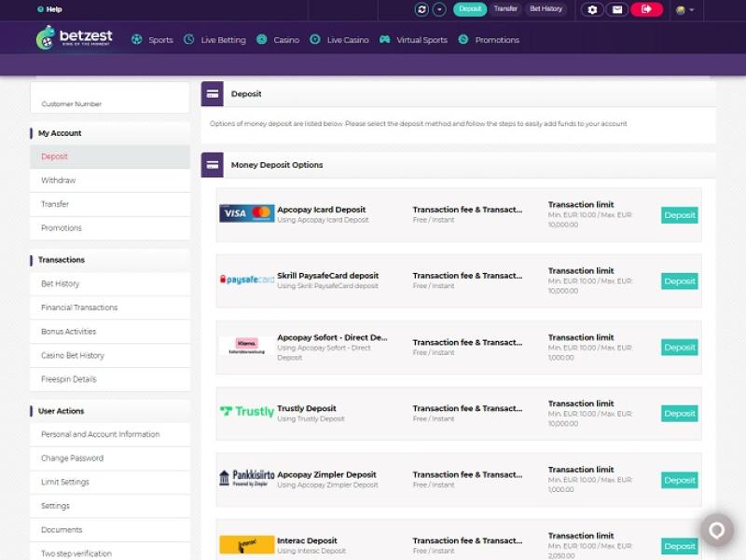Open the settings gear icon in the top bar

point(592,9)
